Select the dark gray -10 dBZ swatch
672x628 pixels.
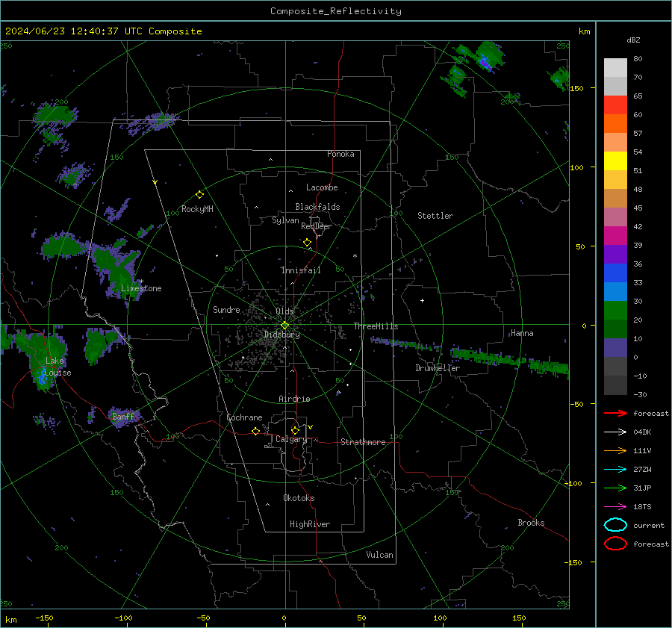(615, 366)
